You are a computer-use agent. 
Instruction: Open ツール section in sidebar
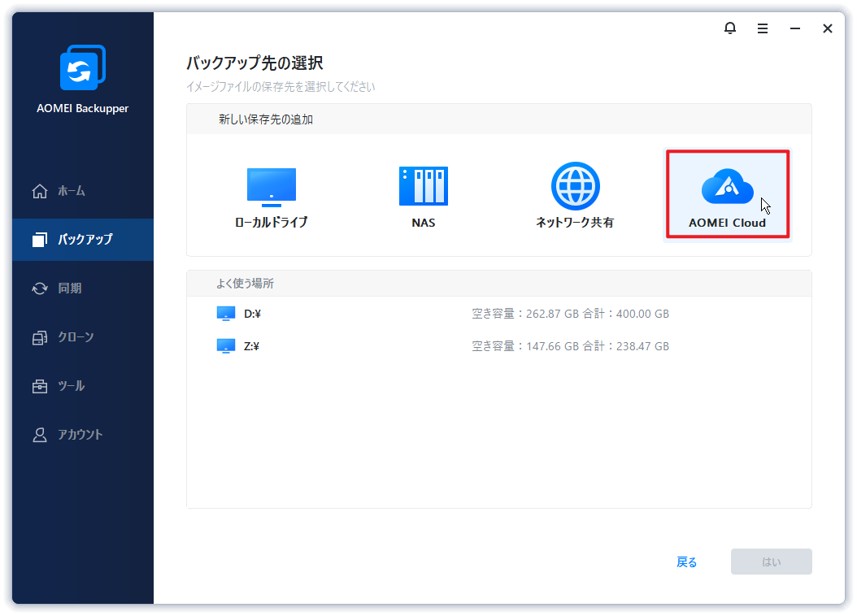(83, 385)
